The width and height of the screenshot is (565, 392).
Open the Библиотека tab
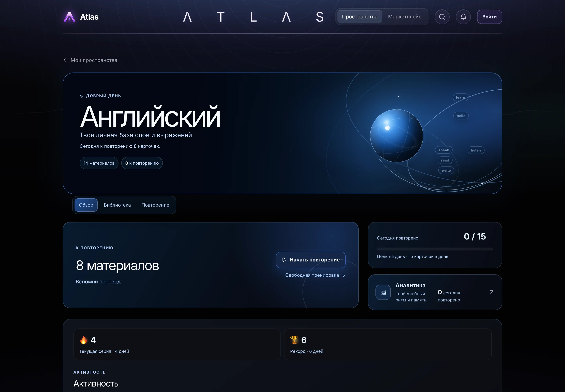coord(117,205)
